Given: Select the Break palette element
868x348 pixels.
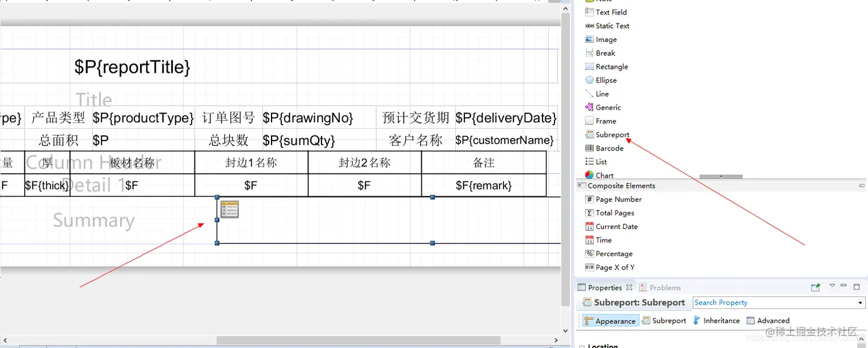Looking at the screenshot, I should pos(600,53).
